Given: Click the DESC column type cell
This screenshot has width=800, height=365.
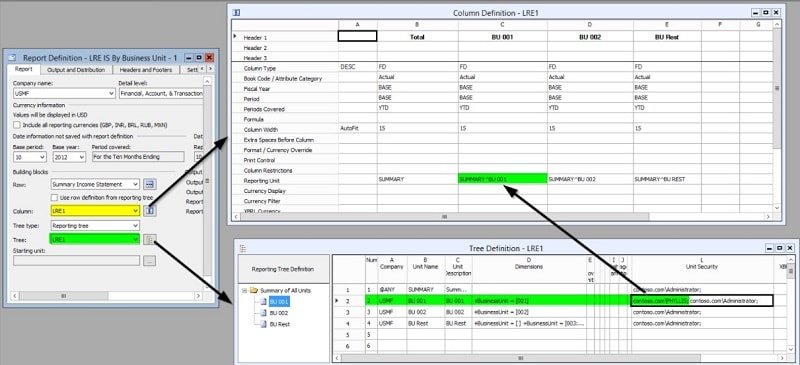Looking at the screenshot, I should click(x=357, y=67).
